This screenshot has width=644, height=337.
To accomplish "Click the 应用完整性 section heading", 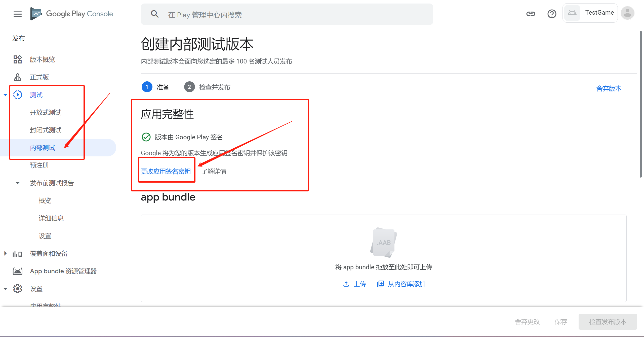I will pyautogui.click(x=167, y=114).
